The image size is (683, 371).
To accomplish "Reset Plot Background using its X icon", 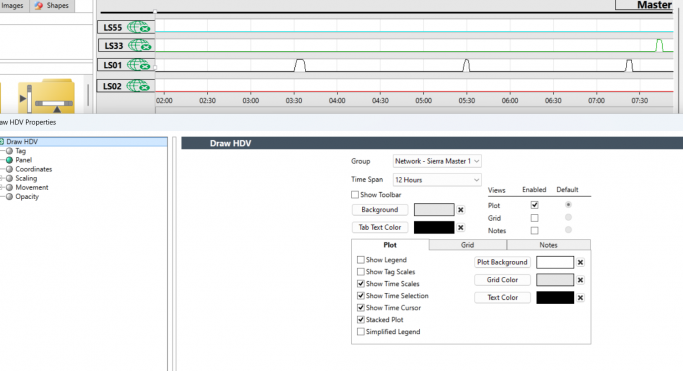I will click(x=580, y=263).
